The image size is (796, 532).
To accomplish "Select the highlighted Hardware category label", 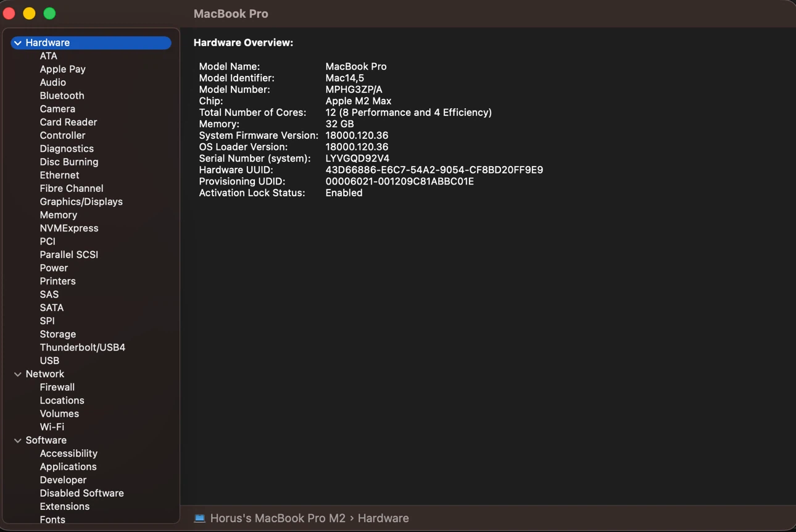I will click(x=48, y=43).
